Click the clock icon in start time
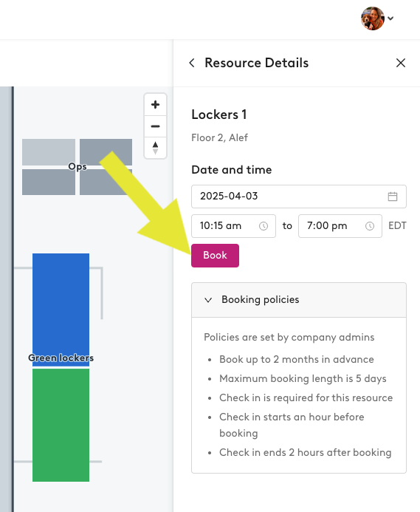 point(264,226)
